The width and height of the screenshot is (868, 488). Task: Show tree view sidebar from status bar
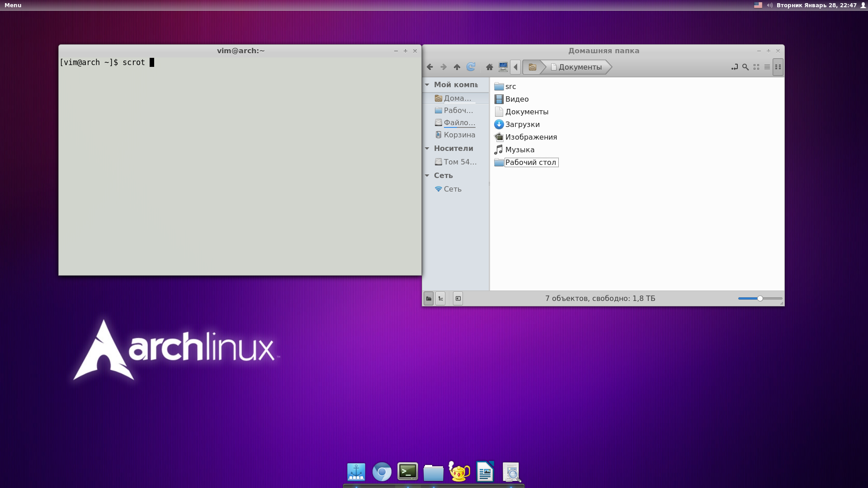click(x=440, y=298)
